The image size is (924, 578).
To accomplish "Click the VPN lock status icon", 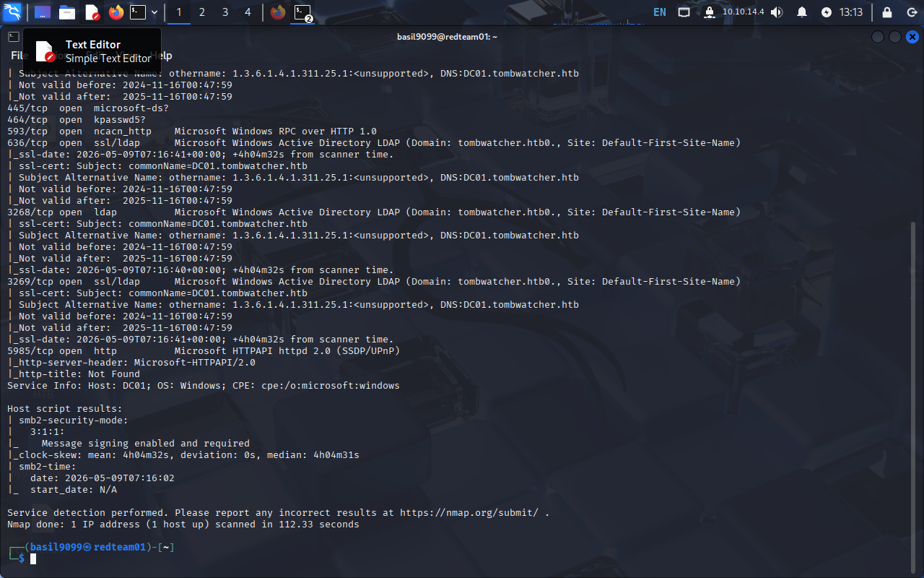I will [709, 12].
